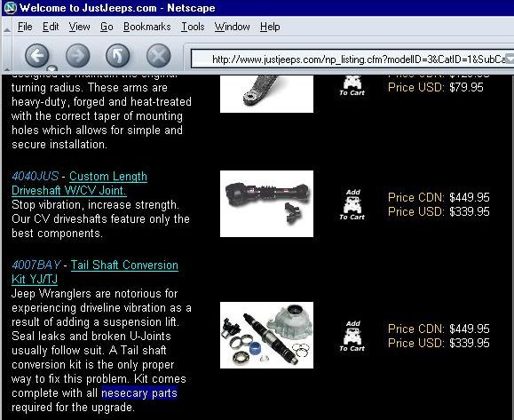Add the Custom Length Driveshaft to cart
The image size is (514, 420).
(x=352, y=204)
